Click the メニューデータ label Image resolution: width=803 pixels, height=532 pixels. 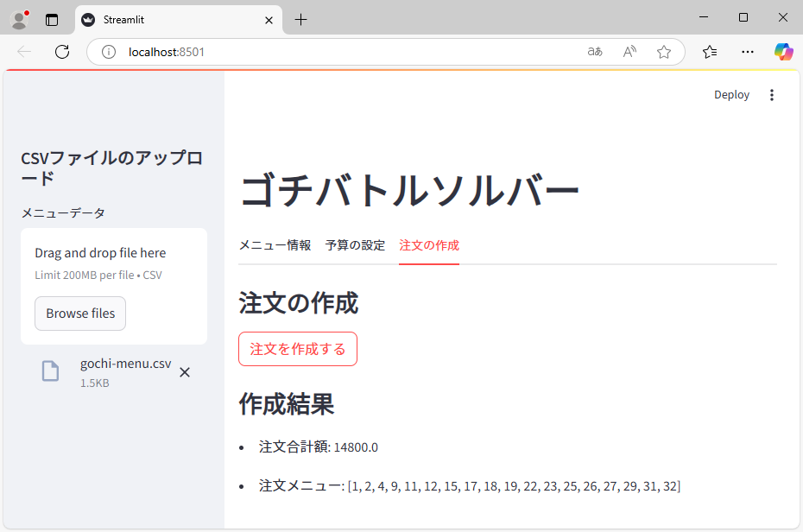[x=63, y=213]
